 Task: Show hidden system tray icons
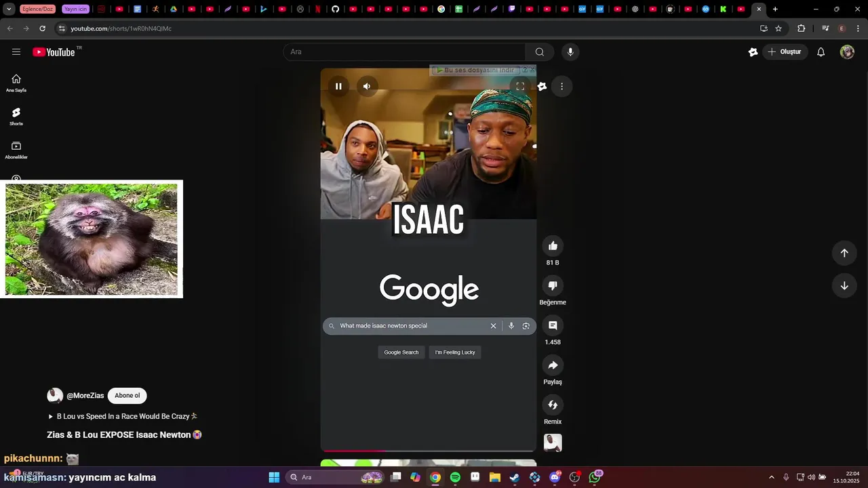pyautogui.click(x=771, y=477)
